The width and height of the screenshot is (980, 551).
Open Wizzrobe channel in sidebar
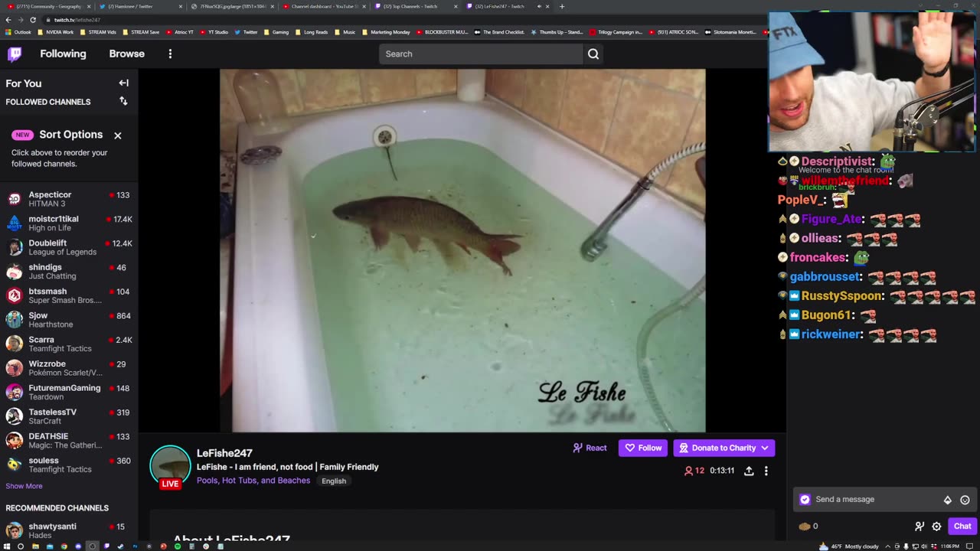69,368
